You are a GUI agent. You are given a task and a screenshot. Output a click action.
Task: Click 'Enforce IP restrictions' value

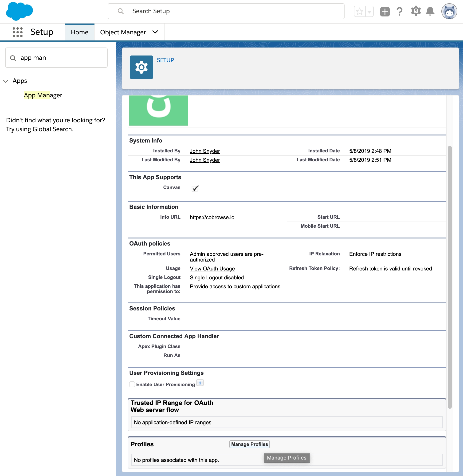[375, 254]
